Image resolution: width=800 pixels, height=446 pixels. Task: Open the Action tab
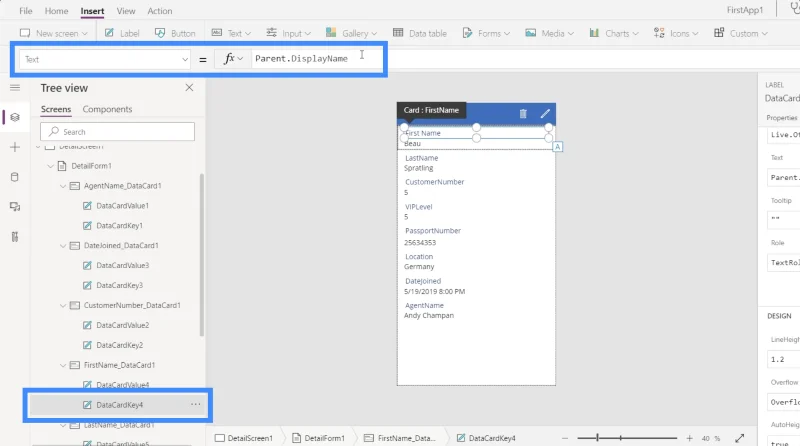tap(160, 11)
